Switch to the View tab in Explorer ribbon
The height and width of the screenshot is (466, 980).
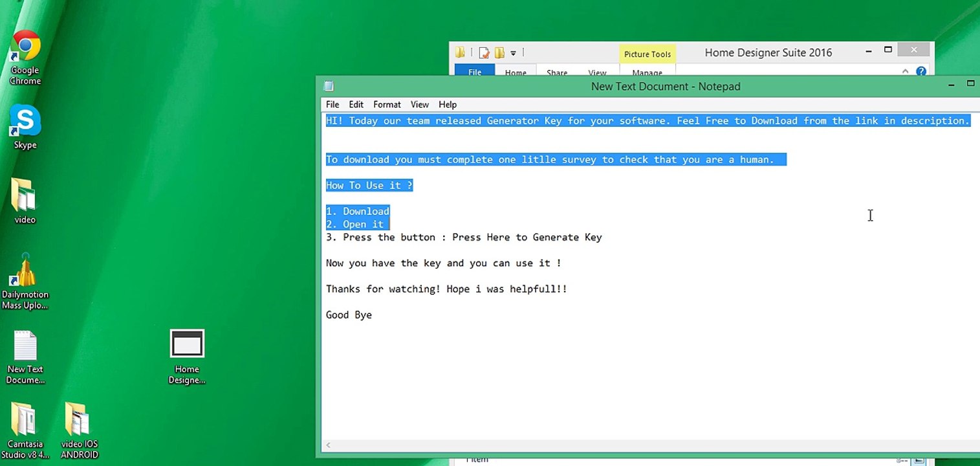tap(597, 71)
